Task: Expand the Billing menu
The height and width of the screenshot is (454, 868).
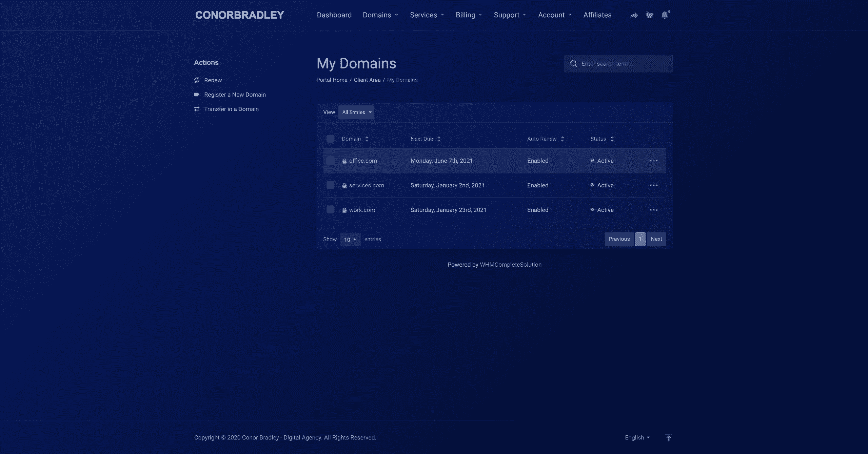Action: [x=469, y=15]
